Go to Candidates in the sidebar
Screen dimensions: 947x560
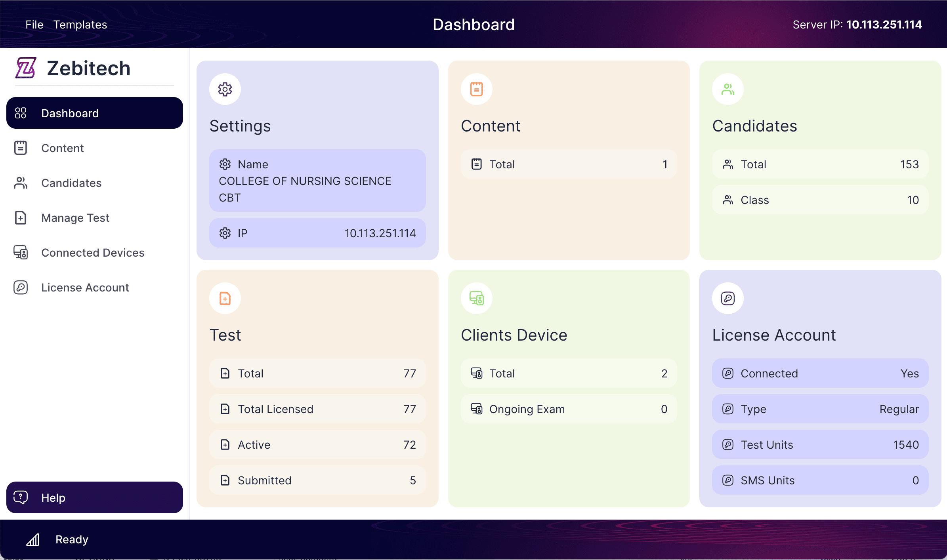pos(95,183)
